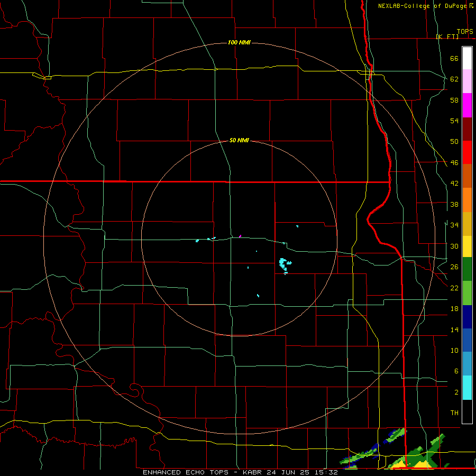Select the navy blue legend swatch
This screenshot has width=476, height=476.
[467, 317]
